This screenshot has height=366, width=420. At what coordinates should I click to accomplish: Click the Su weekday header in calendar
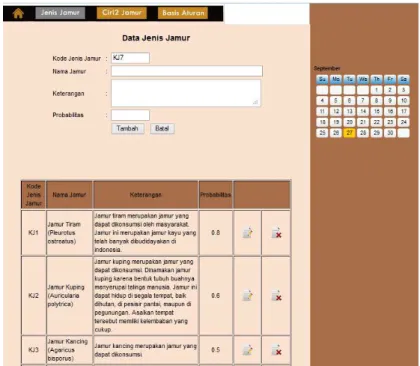click(x=322, y=79)
